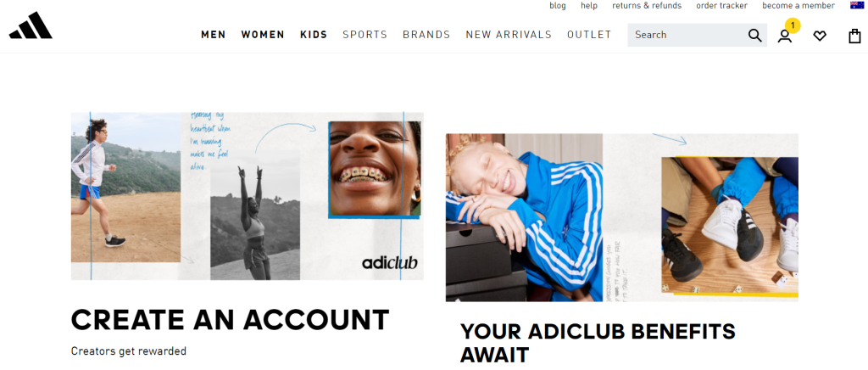Open the account profile icon
This screenshot has height=370, width=868.
click(784, 36)
